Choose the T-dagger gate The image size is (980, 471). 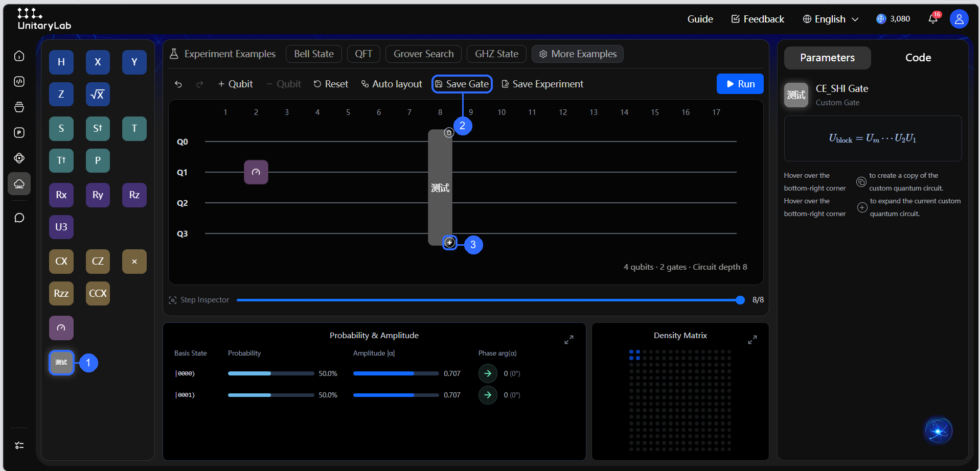(x=61, y=161)
